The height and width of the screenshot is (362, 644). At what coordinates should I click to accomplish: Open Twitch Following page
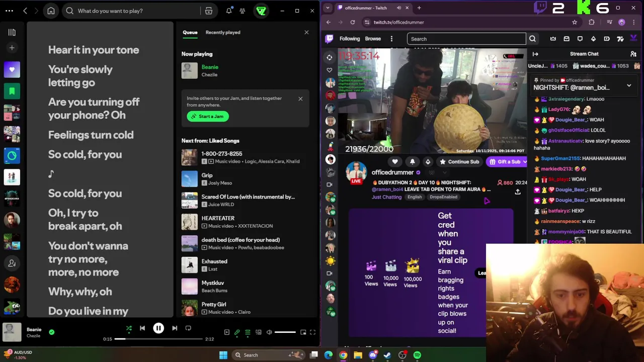pos(350,39)
